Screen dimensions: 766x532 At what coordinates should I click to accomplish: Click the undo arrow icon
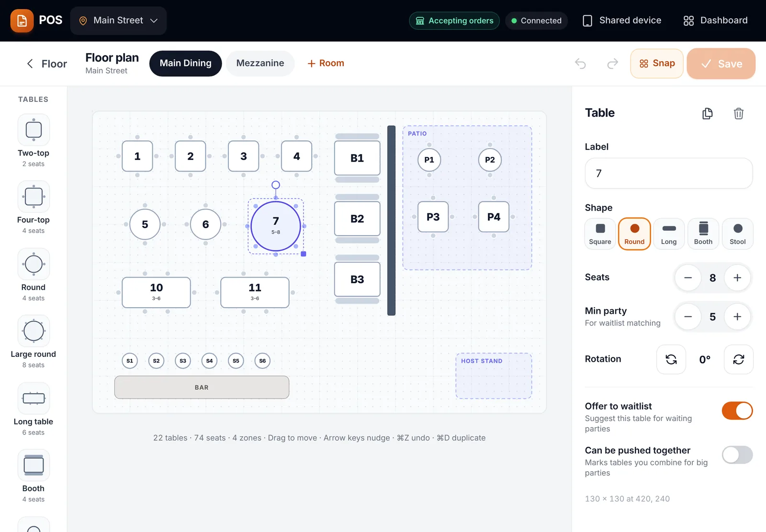click(580, 64)
